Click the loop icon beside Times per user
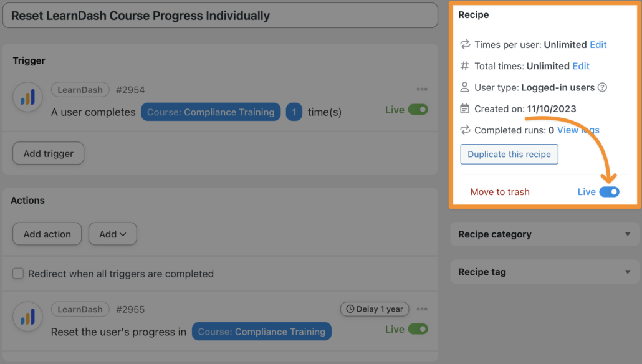 point(464,44)
